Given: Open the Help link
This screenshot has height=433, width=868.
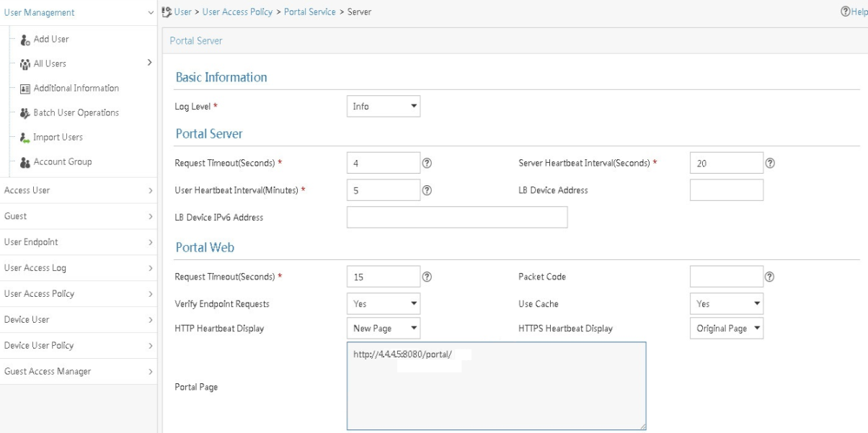Looking at the screenshot, I should (x=858, y=12).
